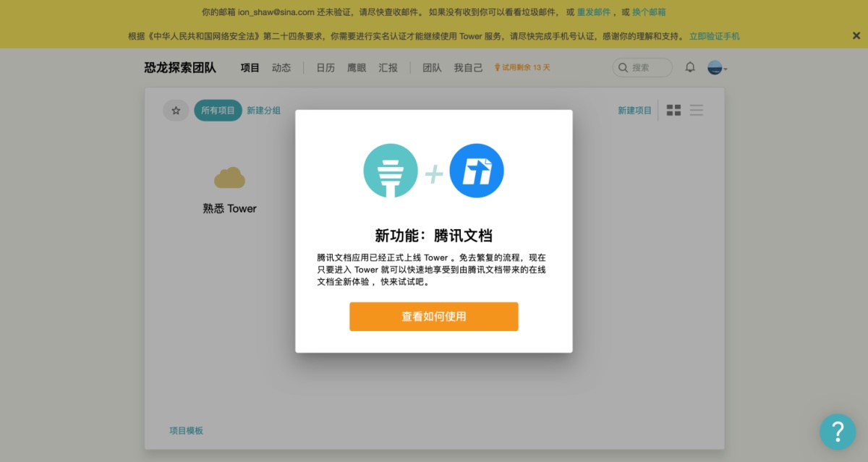Image resolution: width=868 pixels, height=462 pixels.
Task: Click 立即验证手机 link
Action: 715,36
